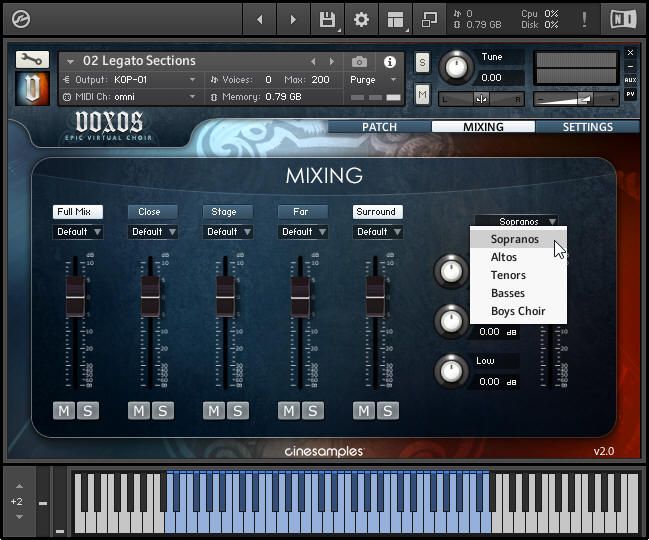This screenshot has width=649, height=540.
Task: Select Sopranos from the list
Action: tap(518, 239)
